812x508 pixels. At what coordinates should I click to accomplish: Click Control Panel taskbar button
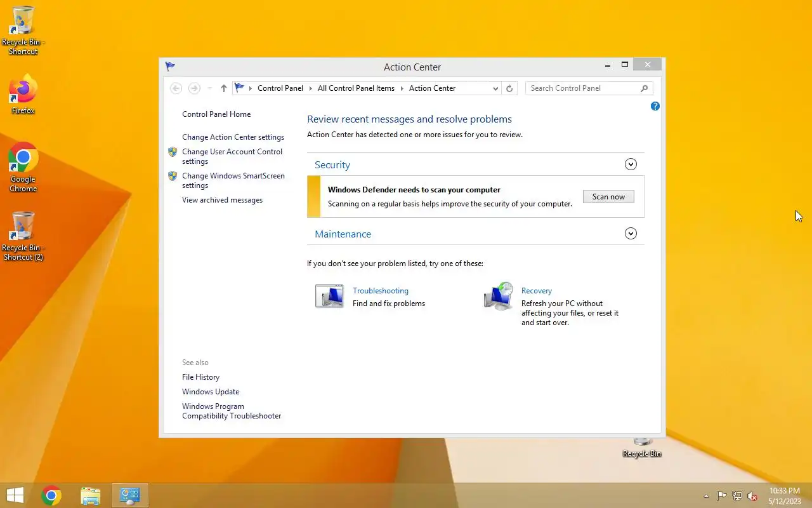click(x=130, y=495)
